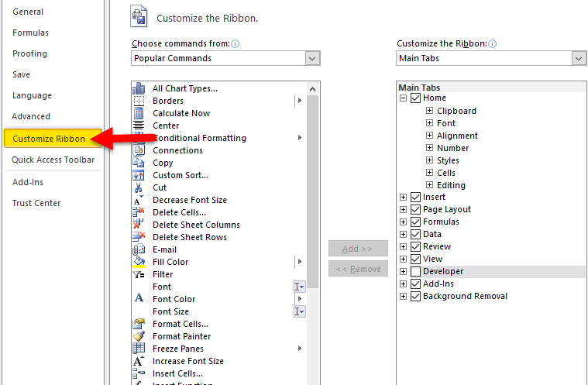588x385 pixels.
Task: Click the All Chart Types icon
Action: point(139,88)
